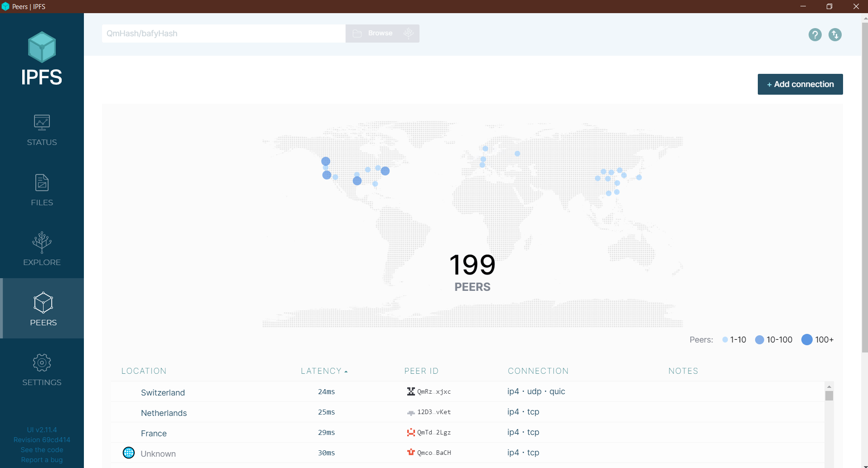Select the Netherlands location row
Viewport: 868px width, 468px height.
[x=468, y=412]
